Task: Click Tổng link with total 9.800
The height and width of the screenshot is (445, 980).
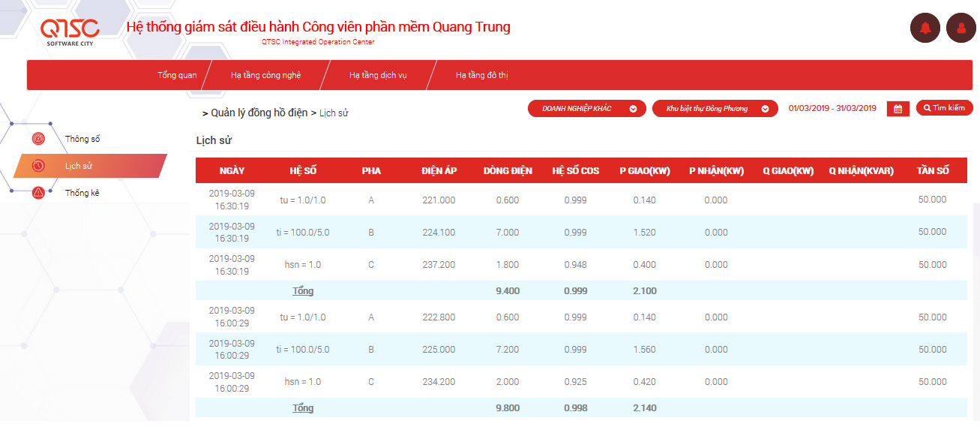Action: click(x=303, y=408)
